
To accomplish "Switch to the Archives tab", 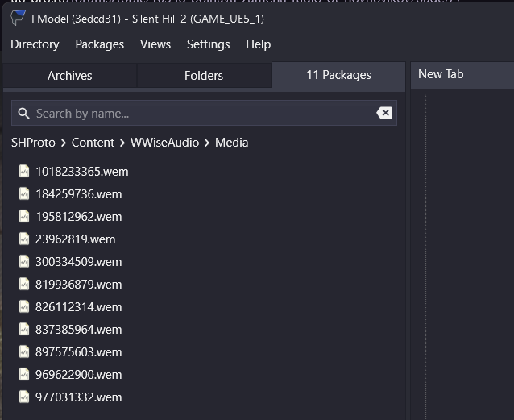I will [x=70, y=76].
